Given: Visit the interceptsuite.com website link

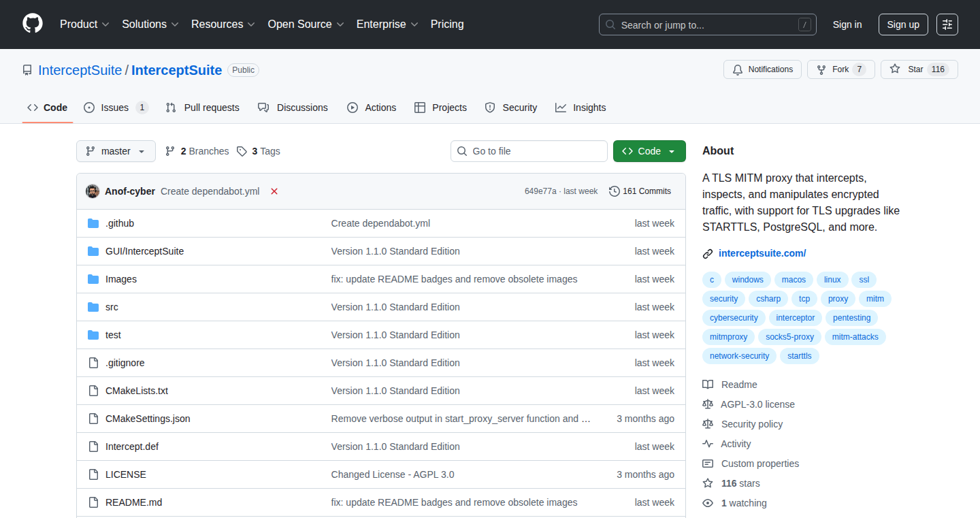Looking at the screenshot, I should (x=762, y=253).
